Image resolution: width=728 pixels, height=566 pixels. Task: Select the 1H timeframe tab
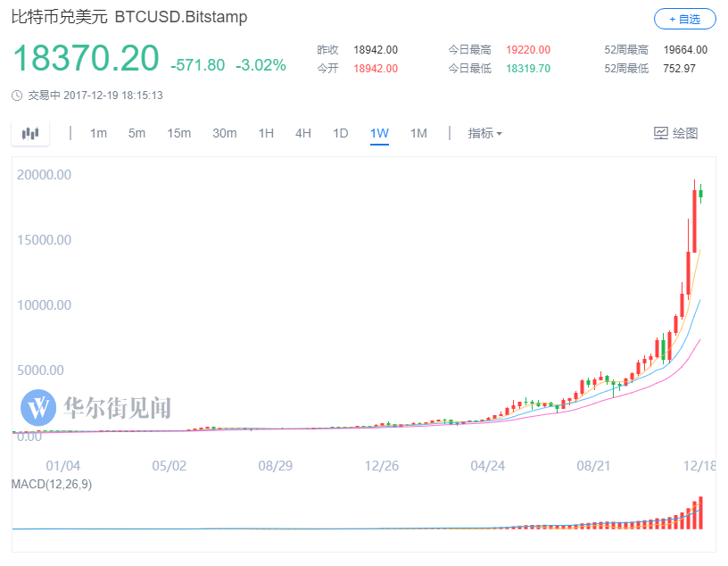266,134
